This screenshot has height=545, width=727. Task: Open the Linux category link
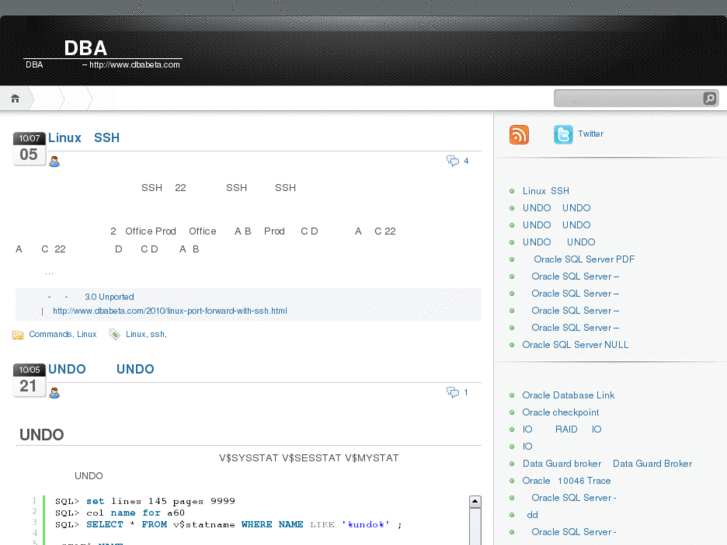pos(87,334)
